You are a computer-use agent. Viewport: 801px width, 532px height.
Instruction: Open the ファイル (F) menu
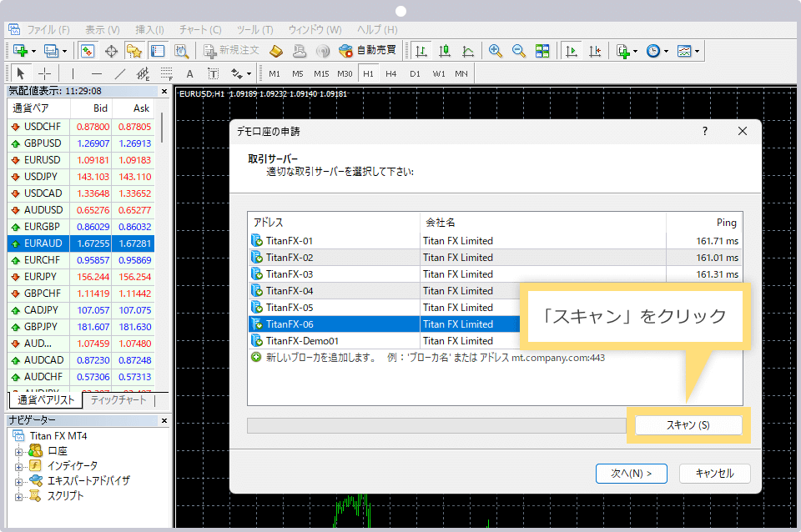click(48, 30)
